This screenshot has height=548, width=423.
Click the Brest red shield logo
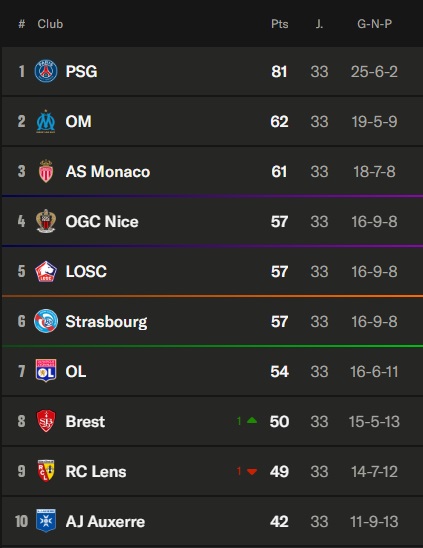point(46,421)
